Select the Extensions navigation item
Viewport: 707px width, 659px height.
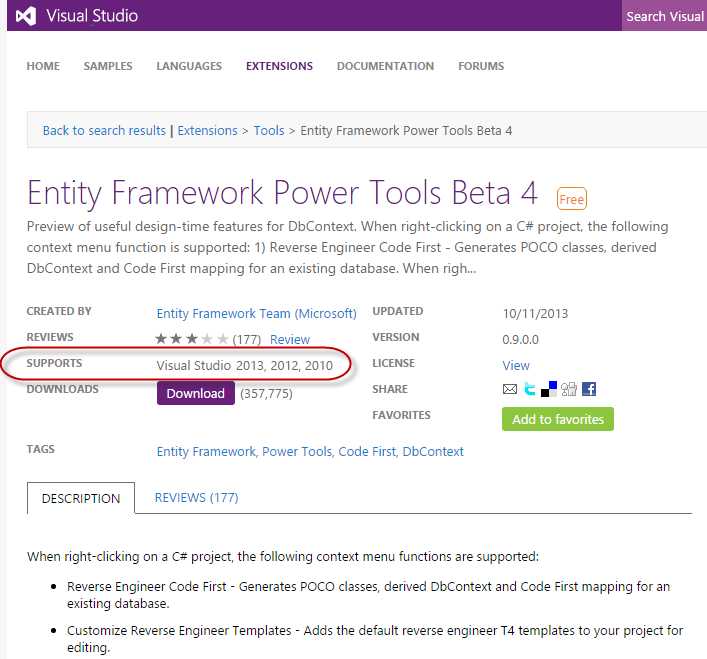(x=279, y=66)
